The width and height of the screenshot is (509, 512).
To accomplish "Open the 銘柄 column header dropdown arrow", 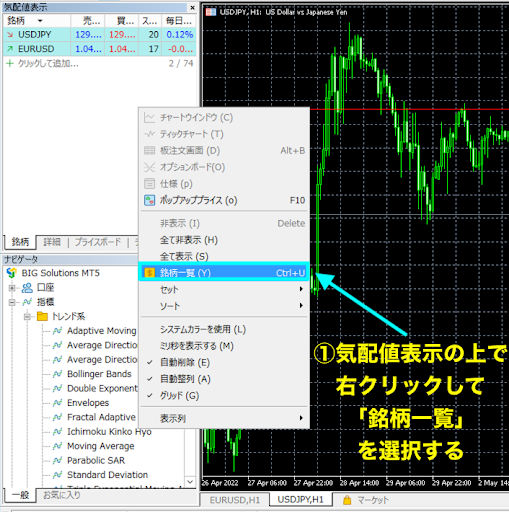I will 40,21.
